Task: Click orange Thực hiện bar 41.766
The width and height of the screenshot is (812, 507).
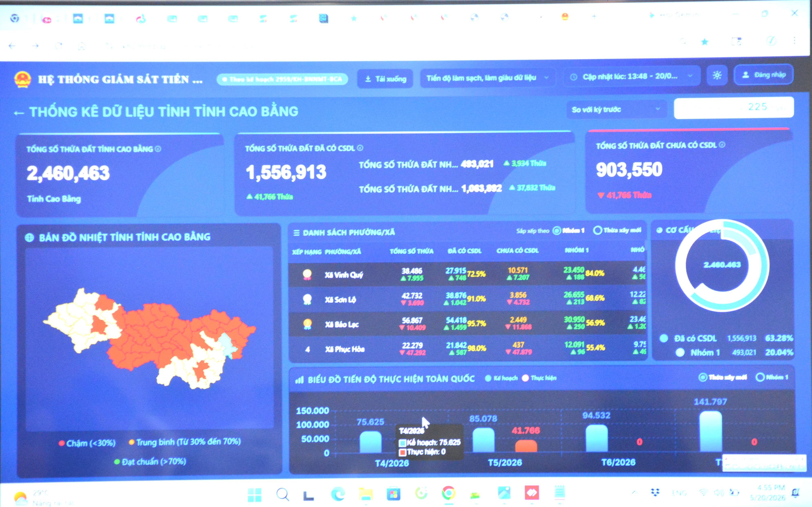Action: [526, 446]
